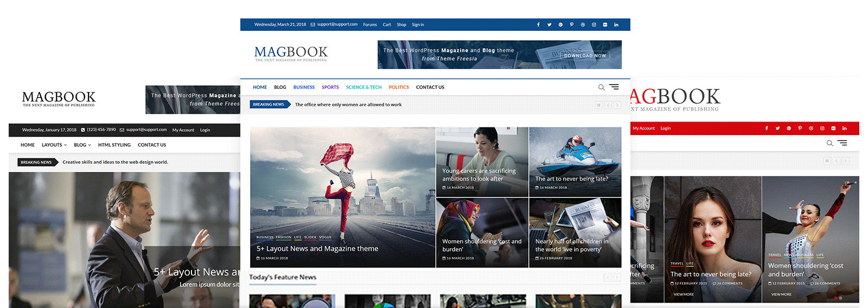Open Twitter icon in blue top bar
The width and height of the screenshot is (868, 308).
coord(549,24)
